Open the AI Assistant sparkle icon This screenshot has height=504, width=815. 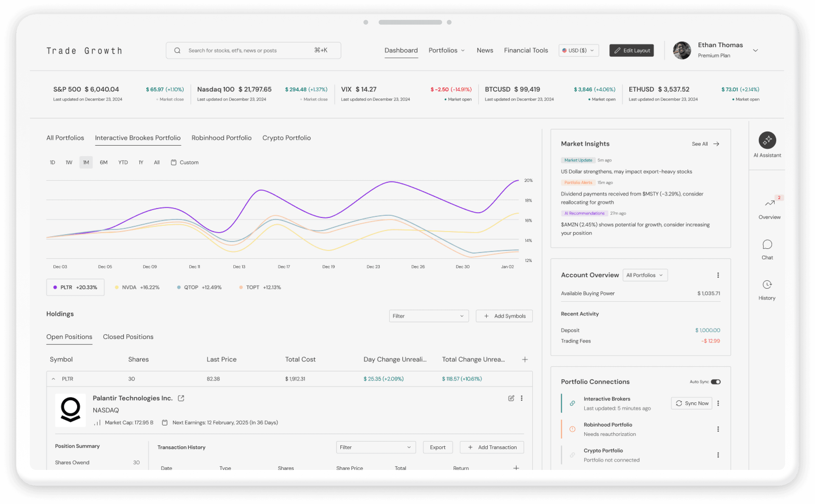tap(767, 140)
